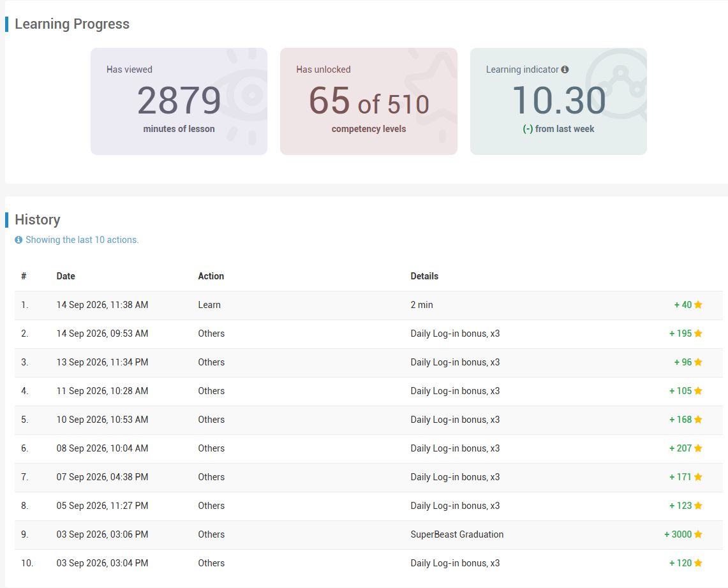Image resolution: width=728 pixels, height=588 pixels.
Task: Click the star icon next to +195
Action: tap(698, 334)
